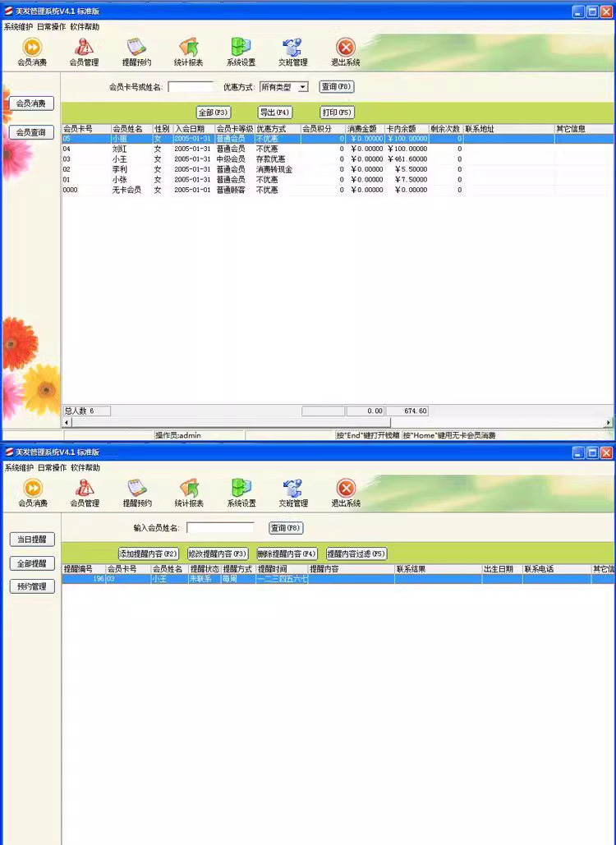Click the 会员卡号或姓名 input field

pos(191,87)
